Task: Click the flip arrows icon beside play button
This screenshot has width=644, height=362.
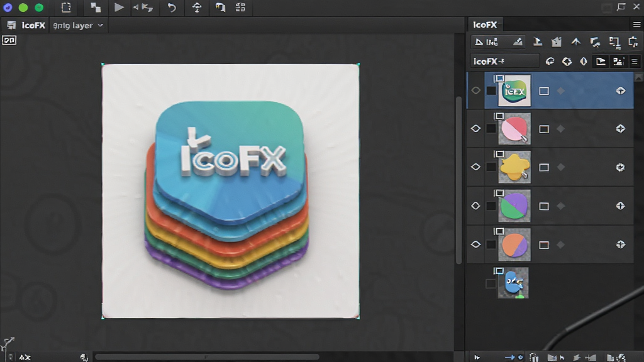Action: pyautogui.click(x=143, y=8)
